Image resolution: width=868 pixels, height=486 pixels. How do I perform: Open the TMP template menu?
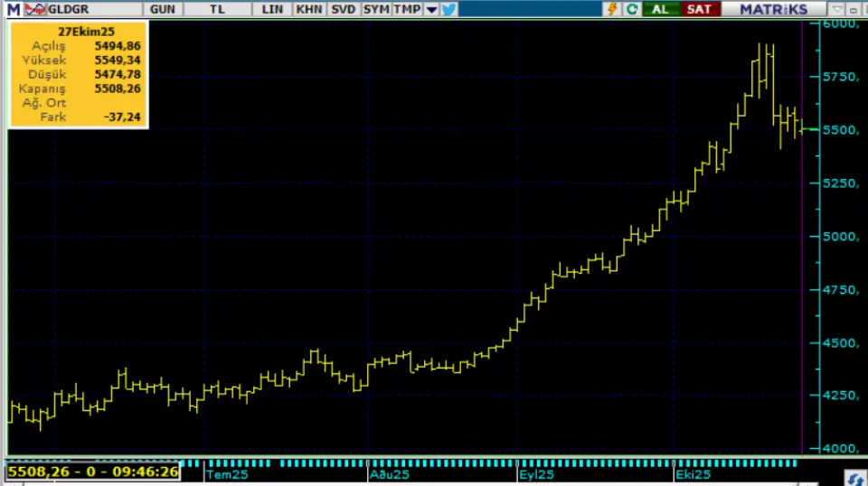(406, 9)
